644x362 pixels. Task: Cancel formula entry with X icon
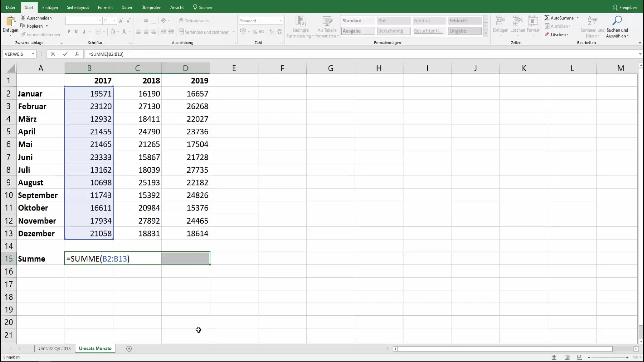[x=53, y=54]
